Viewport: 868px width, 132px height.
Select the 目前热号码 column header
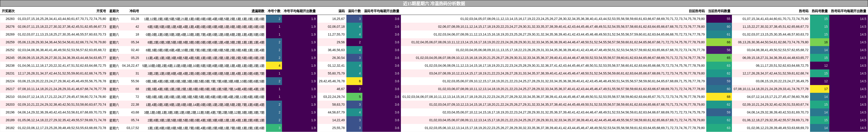pos(696,11)
